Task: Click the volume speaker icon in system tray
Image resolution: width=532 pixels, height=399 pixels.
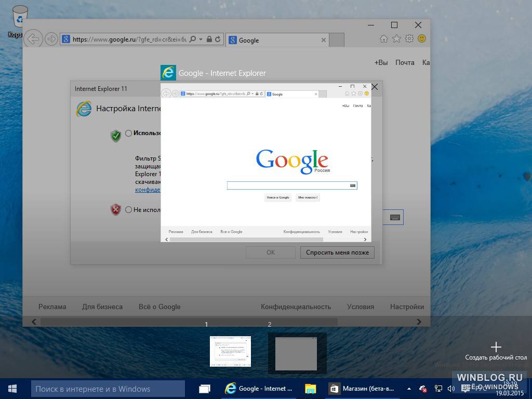Action: (x=451, y=389)
